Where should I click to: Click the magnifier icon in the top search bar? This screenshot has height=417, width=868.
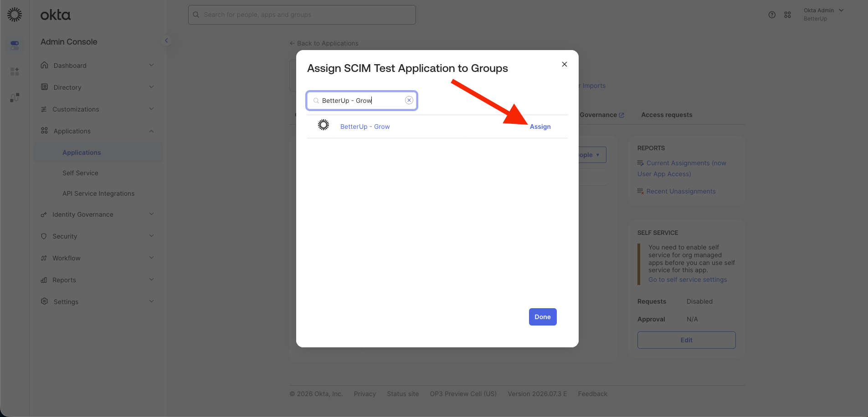click(x=196, y=15)
